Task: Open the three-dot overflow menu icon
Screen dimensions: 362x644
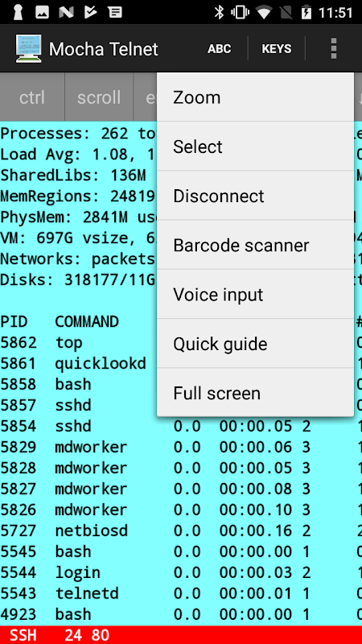Action: 333,49
